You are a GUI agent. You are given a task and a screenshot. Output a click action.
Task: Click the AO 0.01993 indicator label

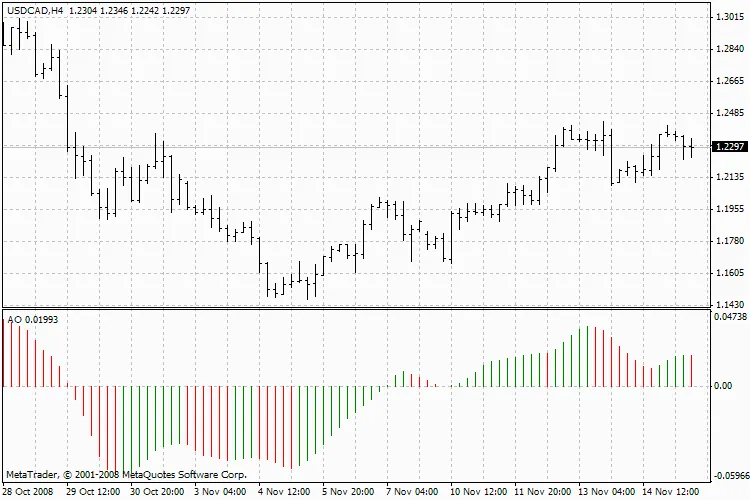33,318
